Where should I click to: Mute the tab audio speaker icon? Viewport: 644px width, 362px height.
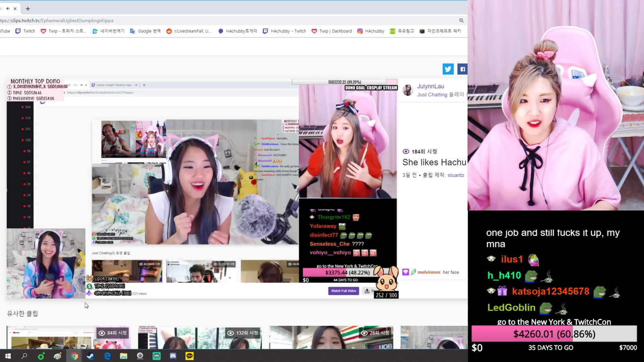8,8
